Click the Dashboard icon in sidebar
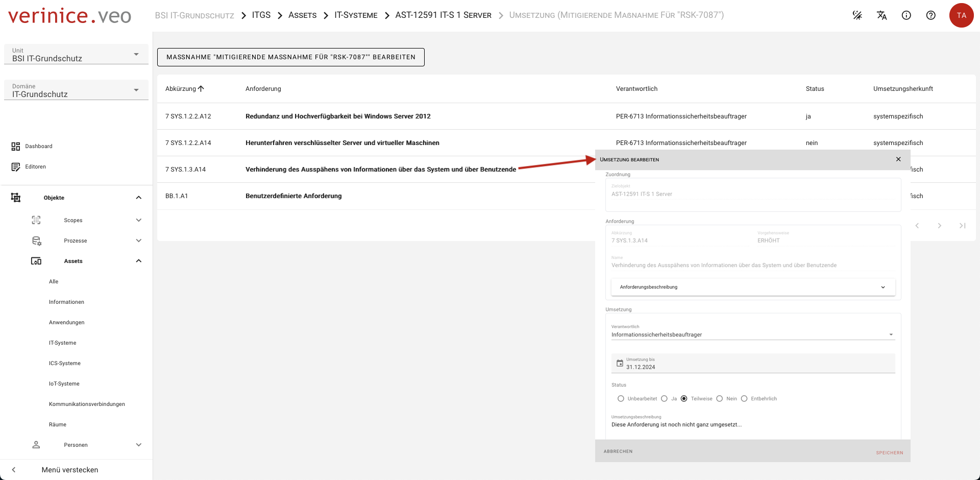Screen dimensions: 980x480 point(16,147)
